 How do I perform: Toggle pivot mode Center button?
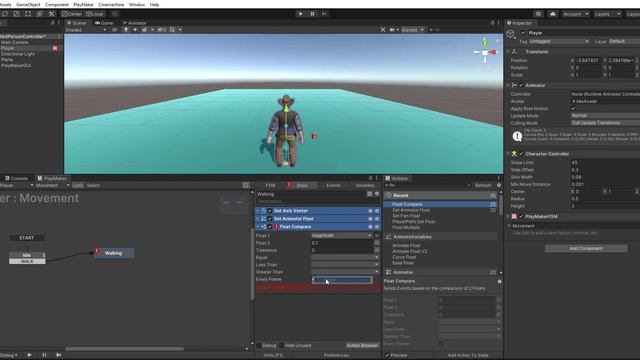[x=72, y=14]
